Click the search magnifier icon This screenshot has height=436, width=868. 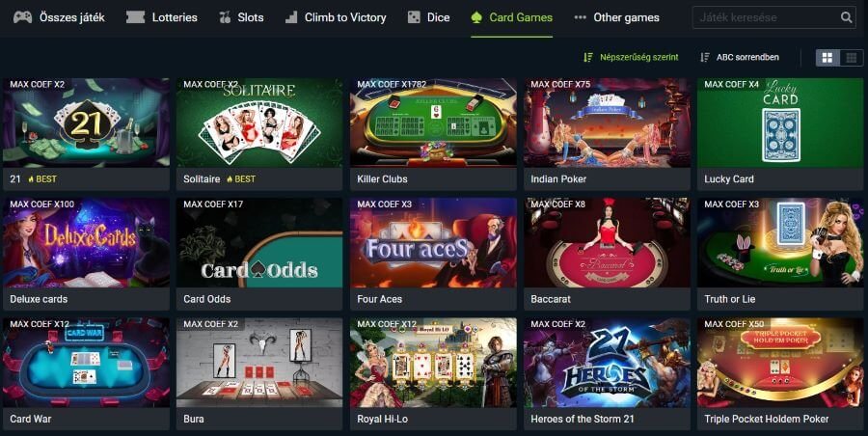click(x=847, y=17)
